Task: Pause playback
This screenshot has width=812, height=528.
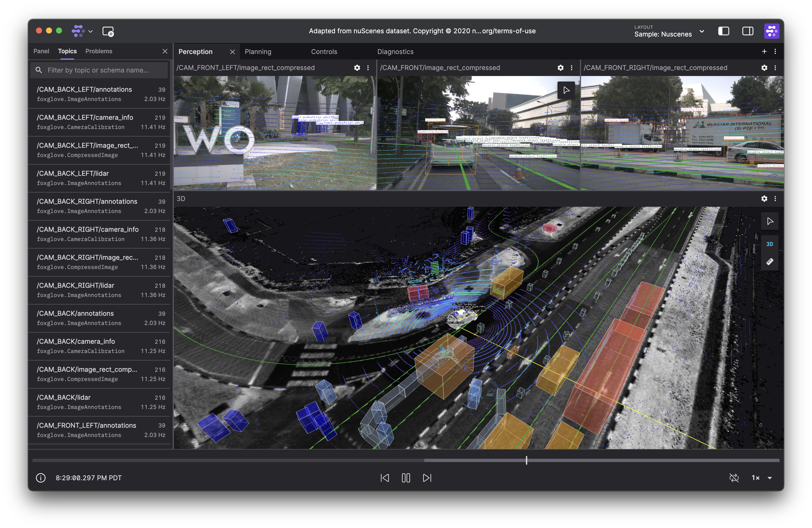Action: [406, 478]
